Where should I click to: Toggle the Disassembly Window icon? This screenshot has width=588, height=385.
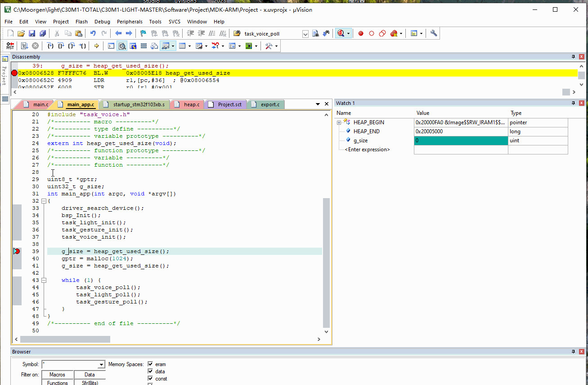pyautogui.click(x=122, y=46)
